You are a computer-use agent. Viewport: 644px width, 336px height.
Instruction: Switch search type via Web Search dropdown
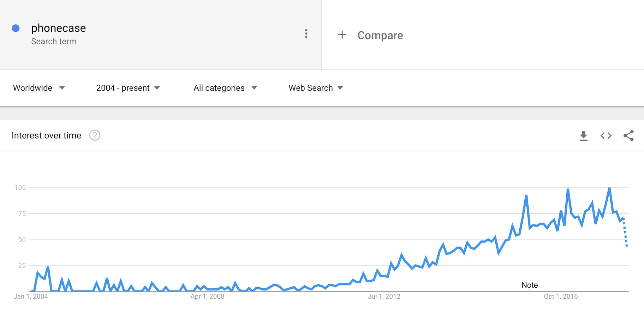coord(315,88)
